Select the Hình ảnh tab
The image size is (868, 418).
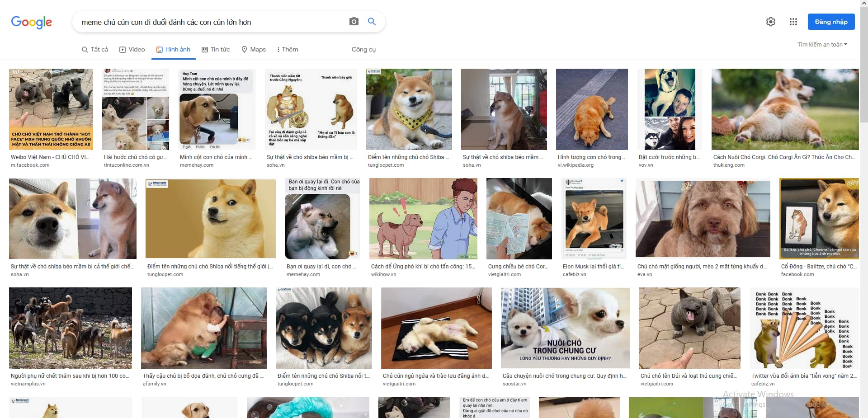pyautogui.click(x=173, y=49)
